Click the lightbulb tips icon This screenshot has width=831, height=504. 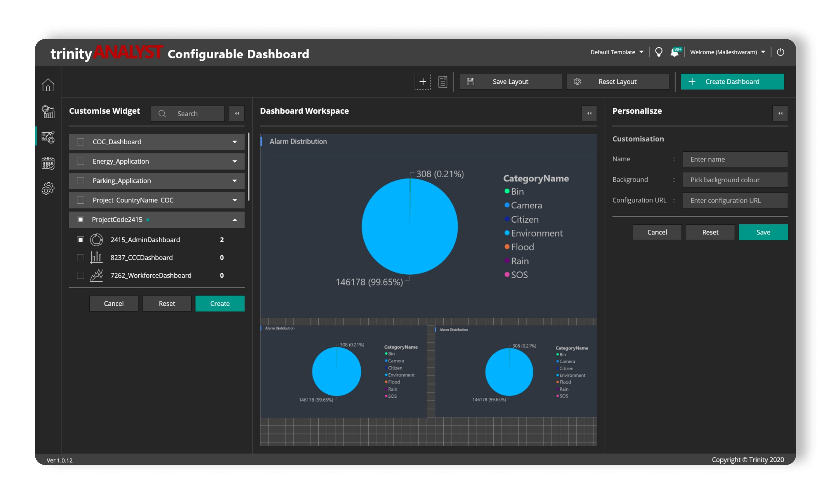(659, 52)
